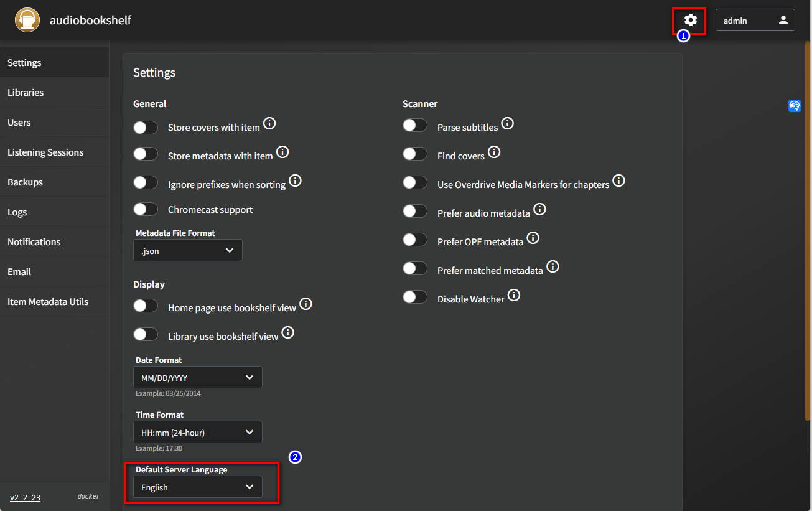Expand the Date Format dropdown

(197, 377)
